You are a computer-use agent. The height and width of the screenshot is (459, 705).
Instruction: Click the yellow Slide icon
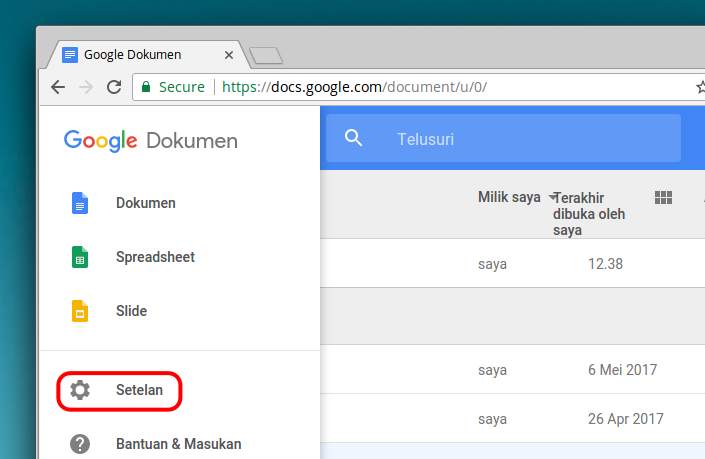coord(80,311)
